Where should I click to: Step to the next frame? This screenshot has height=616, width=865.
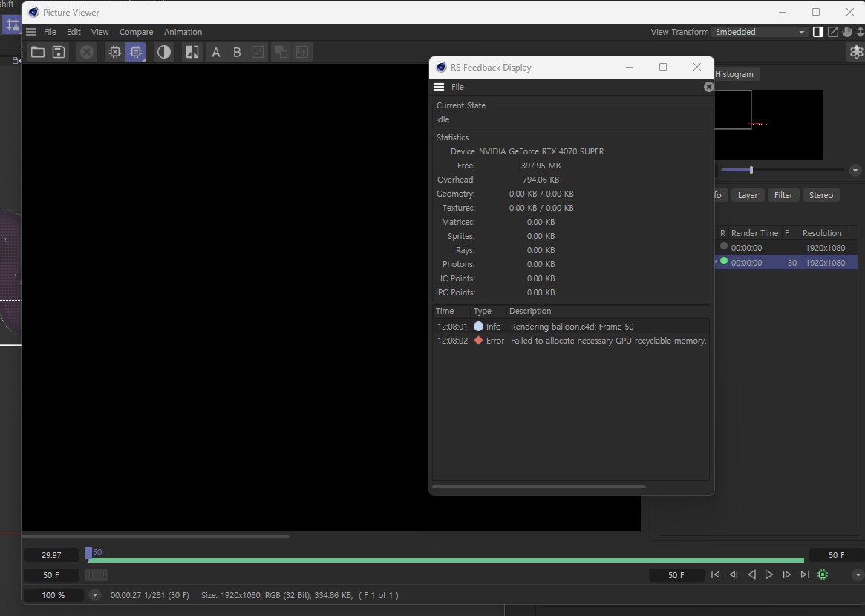click(x=786, y=574)
